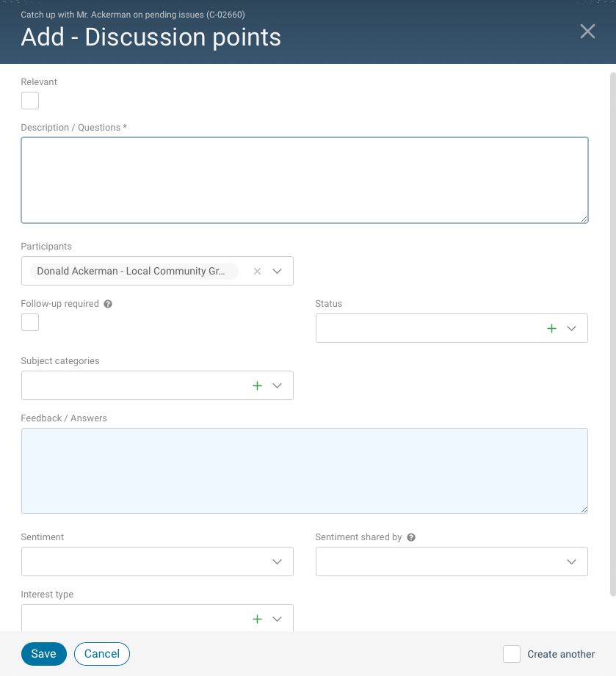Screen dimensions: 616x676
Task: Expand the Interest type dropdown
Action: (278, 619)
